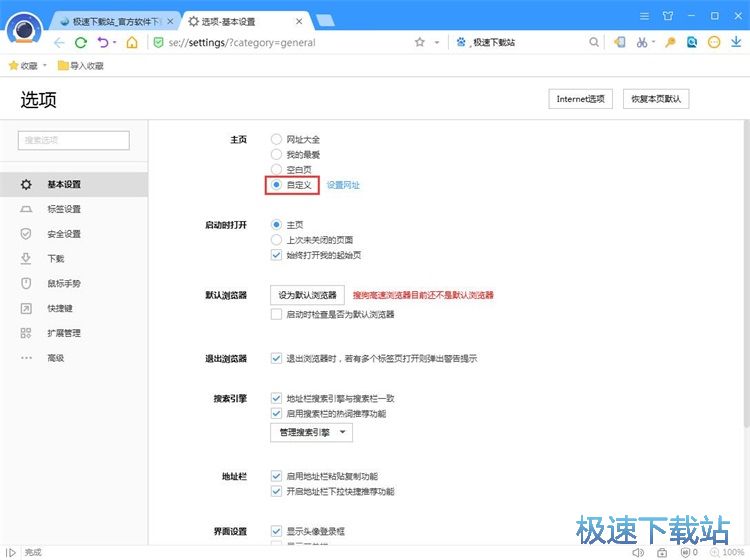The width and height of the screenshot is (750, 560).
Task: Click the yellow smiley face icon
Action: [714, 42]
